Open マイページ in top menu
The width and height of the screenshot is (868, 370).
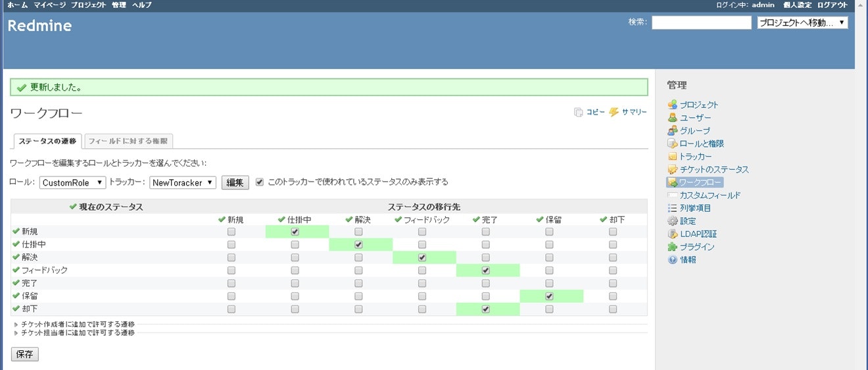point(49,5)
